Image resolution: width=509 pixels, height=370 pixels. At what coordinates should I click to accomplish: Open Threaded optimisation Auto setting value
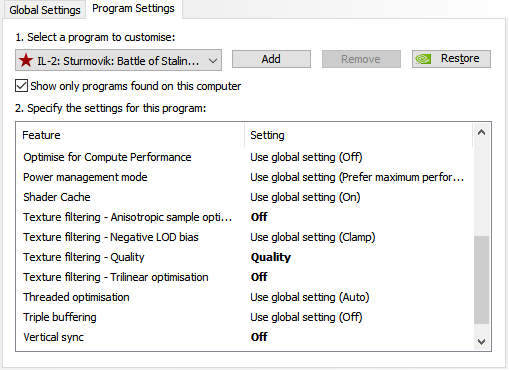pyautogui.click(x=310, y=297)
